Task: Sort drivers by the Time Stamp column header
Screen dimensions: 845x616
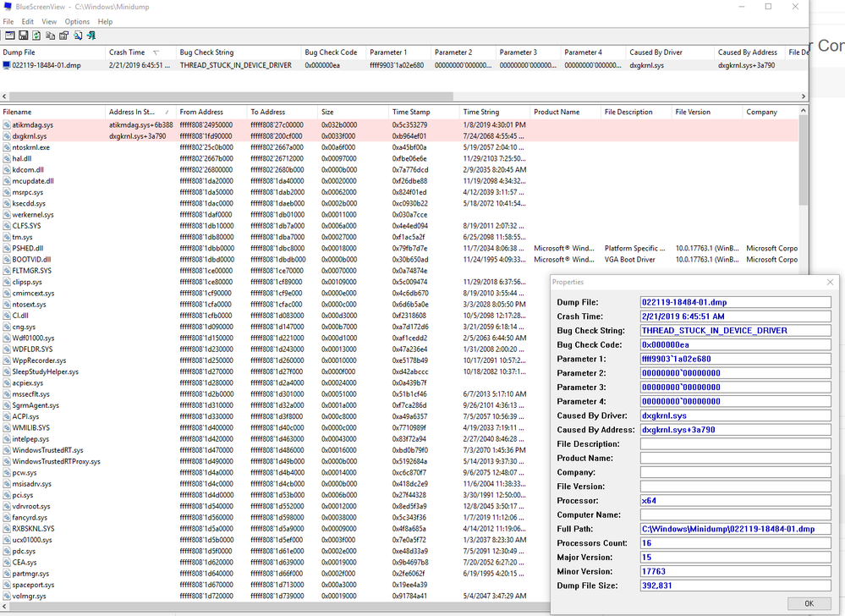Action: [424, 112]
